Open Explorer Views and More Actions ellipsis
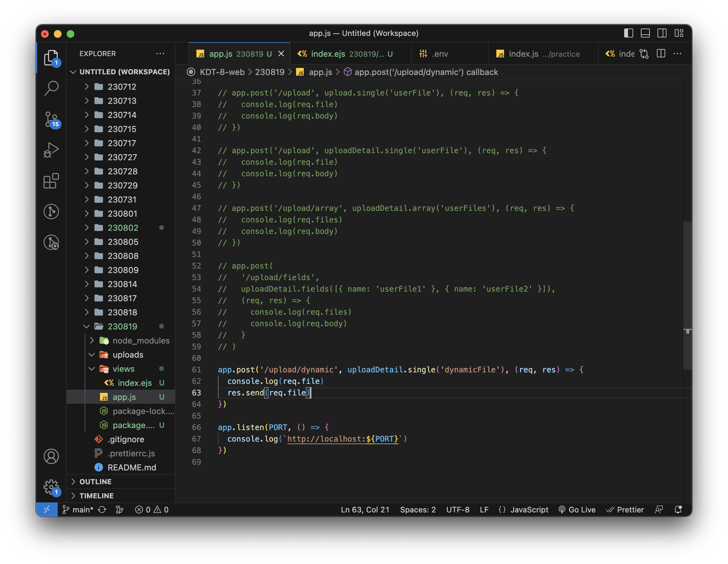Viewport: 728px width, 564px height. [x=160, y=54]
